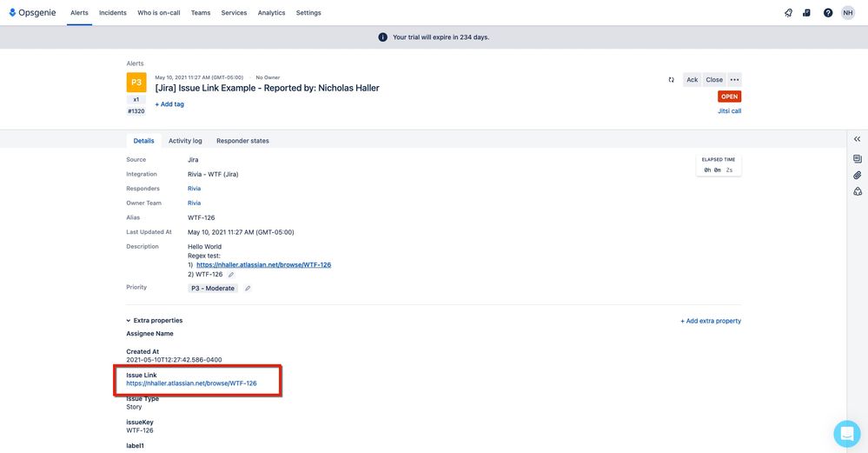Close the alert with Close button
Image resolution: width=868 pixels, height=453 pixels.
tap(714, 80)
